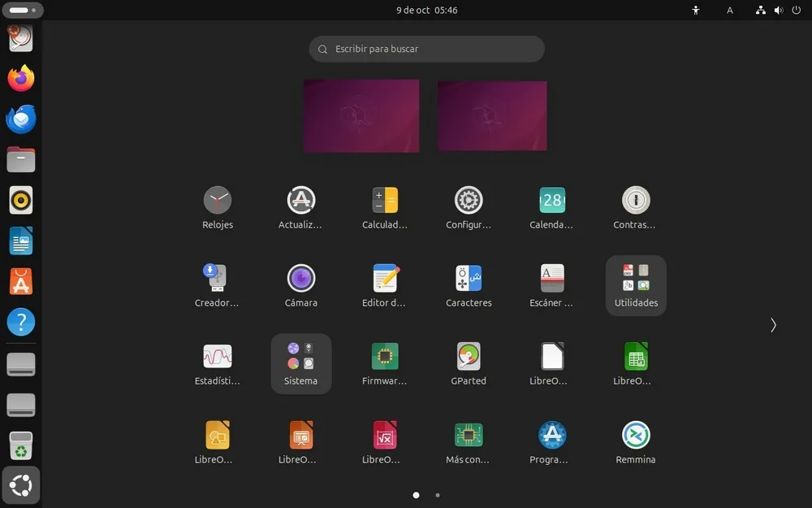The image size is (812, 508).
Task: Click the Show Applications button in the dock
Action: 20,485
